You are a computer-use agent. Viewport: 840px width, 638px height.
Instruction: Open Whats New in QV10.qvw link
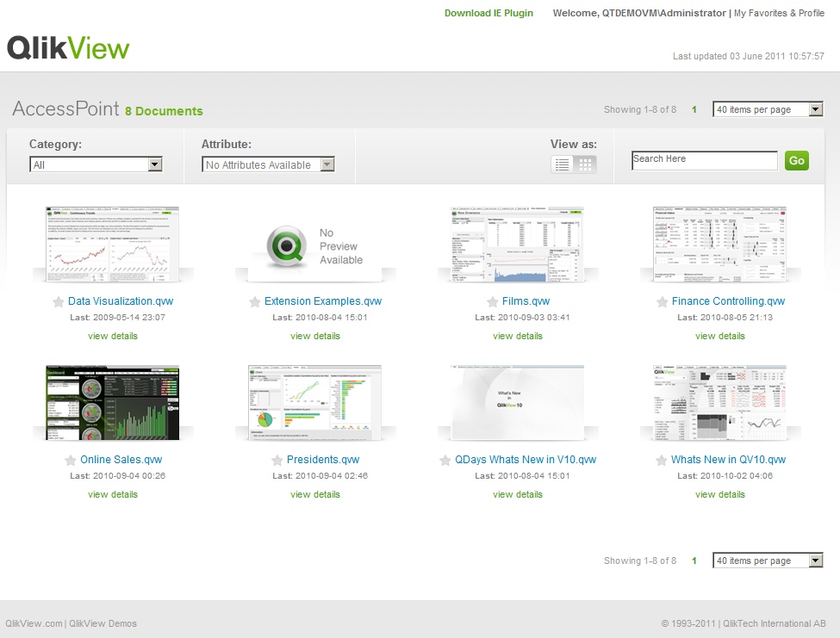[729, 460]
